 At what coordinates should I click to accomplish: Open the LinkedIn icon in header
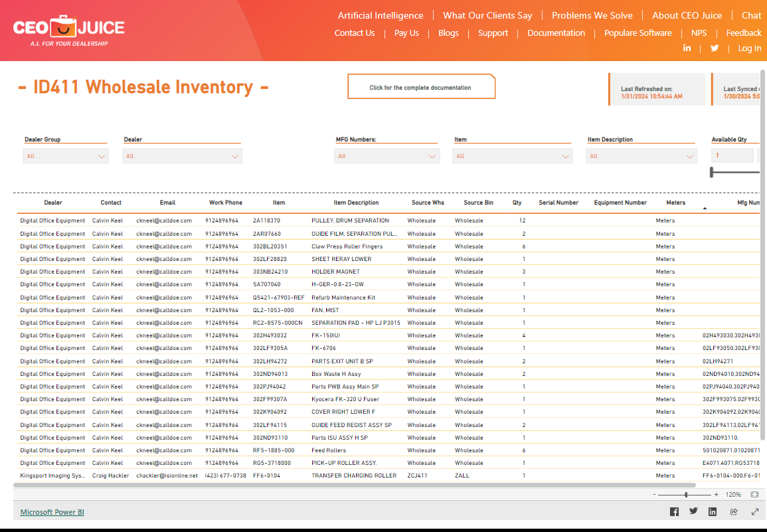[x=687, y=48]
